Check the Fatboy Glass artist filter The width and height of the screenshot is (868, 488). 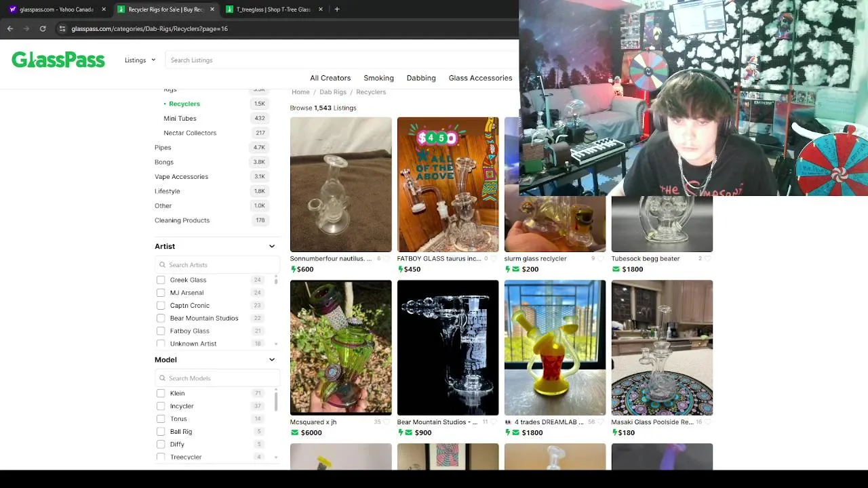[x=161, y=331]
